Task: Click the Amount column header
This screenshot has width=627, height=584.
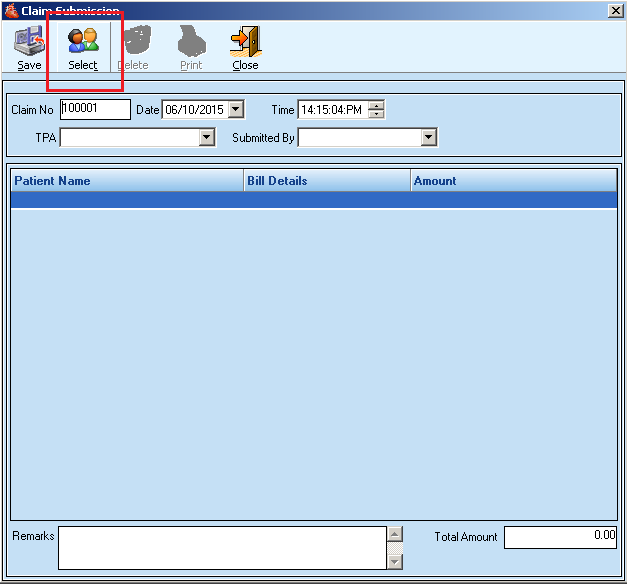Action: 513,181
